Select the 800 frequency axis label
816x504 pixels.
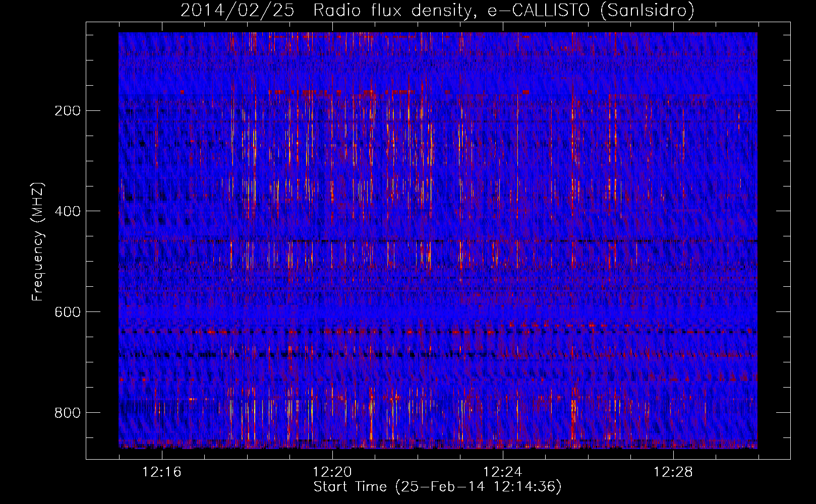[x=68, y=413]
